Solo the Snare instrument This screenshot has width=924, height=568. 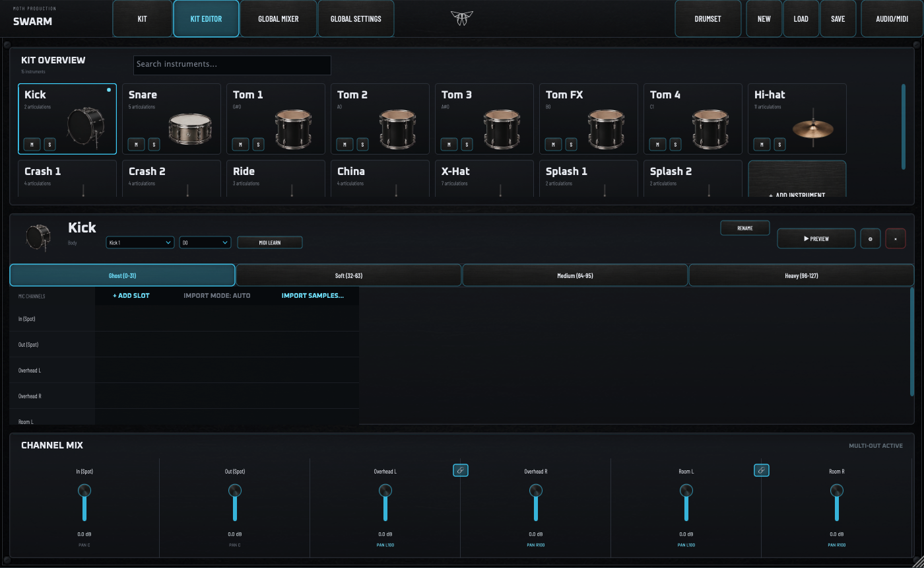tap(153, 144)
